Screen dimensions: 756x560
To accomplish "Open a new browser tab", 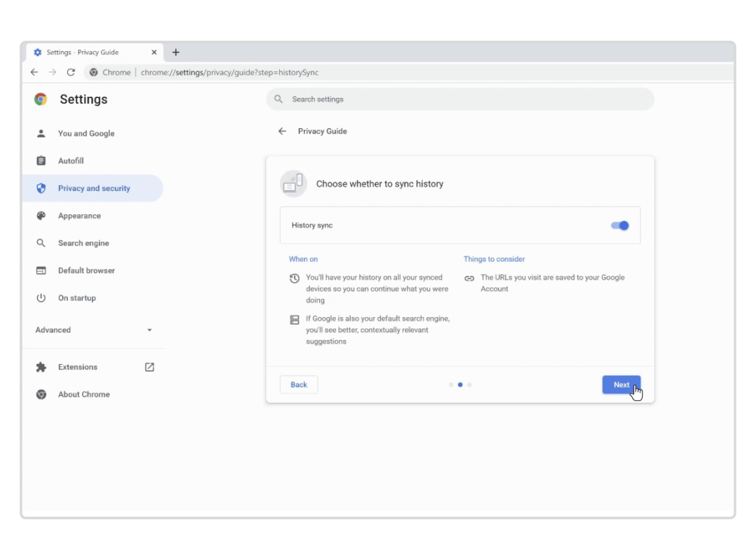I will (176, 52).
